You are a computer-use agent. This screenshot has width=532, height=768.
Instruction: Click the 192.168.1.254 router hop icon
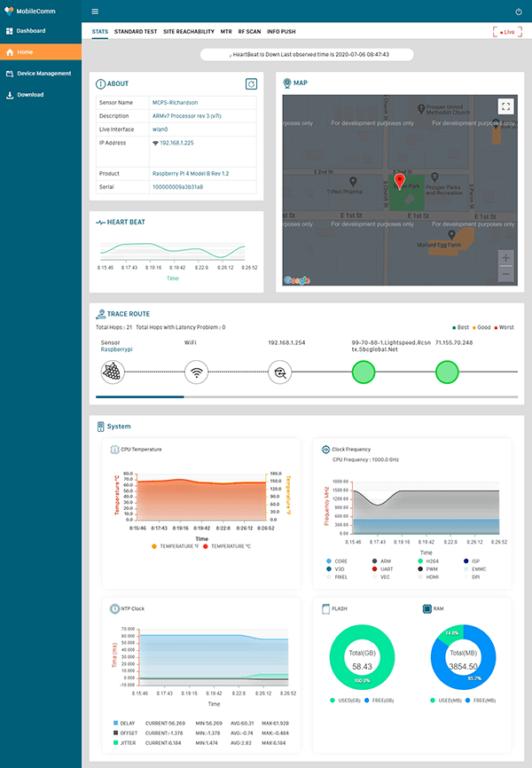(x=280, y=373)
